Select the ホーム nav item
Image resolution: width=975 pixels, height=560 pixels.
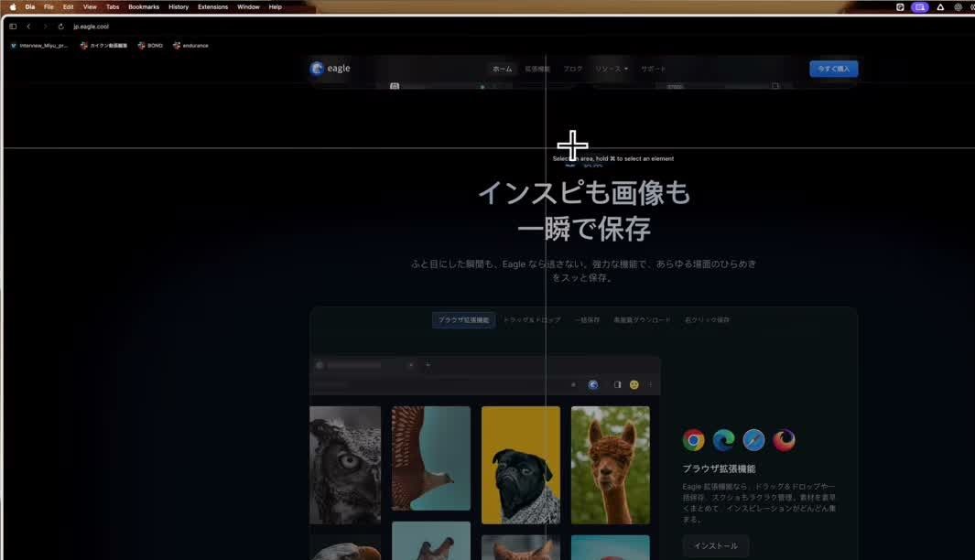click(x=502, y=69)
